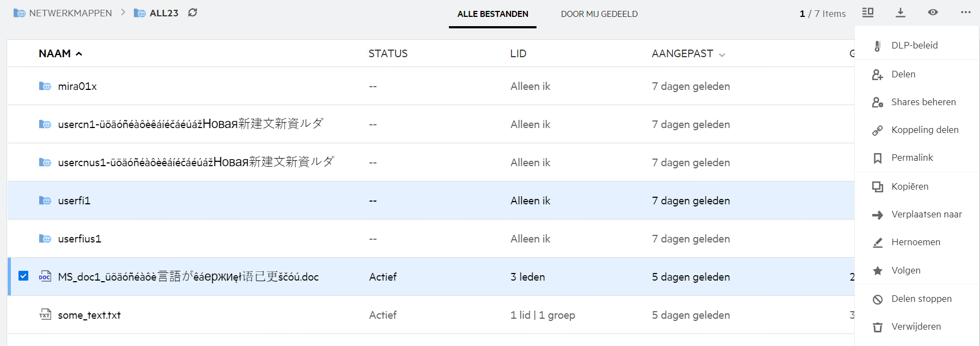Click the refresh icon next to ALL23
980x346 pixels.
pos(193,13)
